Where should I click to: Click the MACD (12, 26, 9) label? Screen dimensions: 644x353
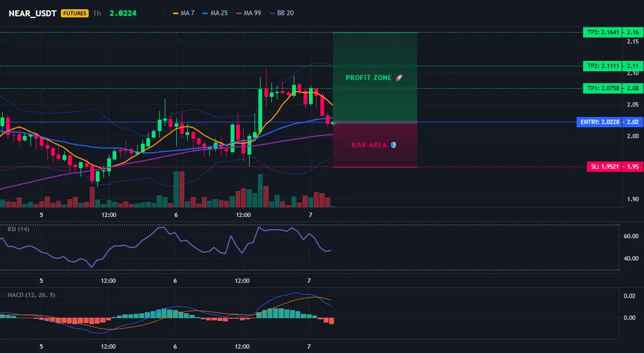coord(31,295)
